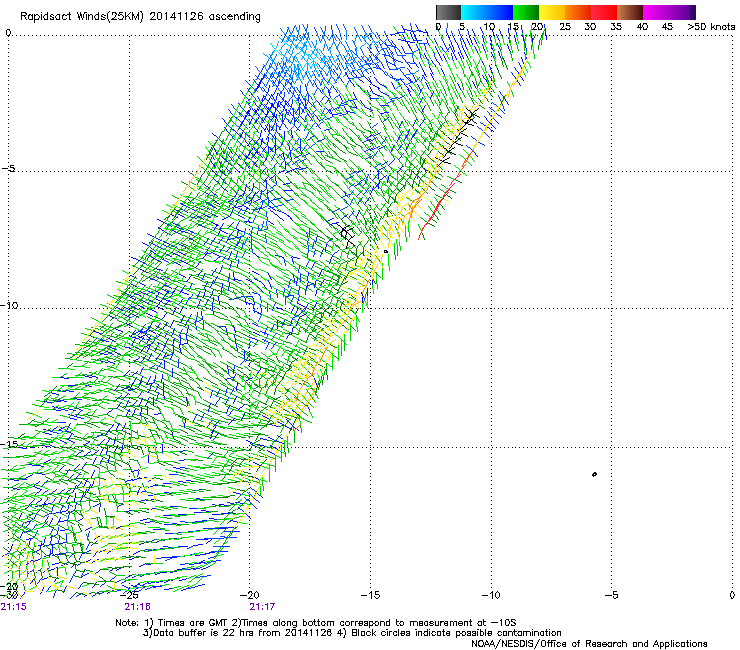
Task: Click the legend label "35"
Action: (616, 27)
